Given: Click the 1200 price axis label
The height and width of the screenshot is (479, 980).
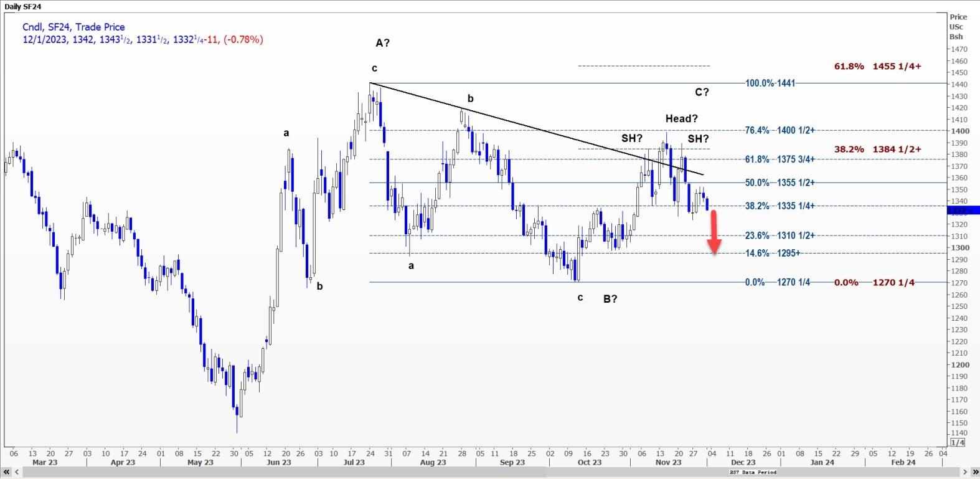Looking at the screenshot, I should click(x=959, y=365).
